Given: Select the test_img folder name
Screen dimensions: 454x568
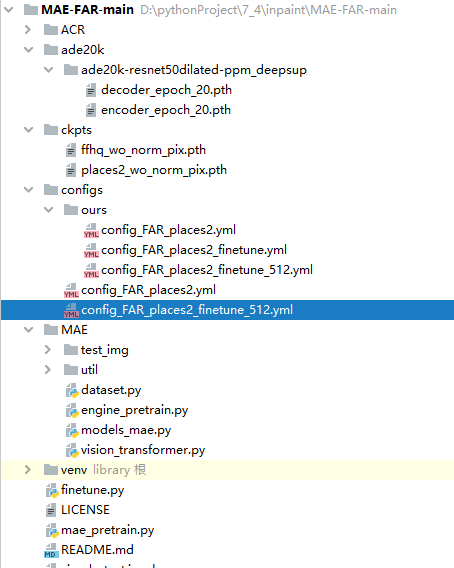Looking at the screenshot, I should pos(105,350).
